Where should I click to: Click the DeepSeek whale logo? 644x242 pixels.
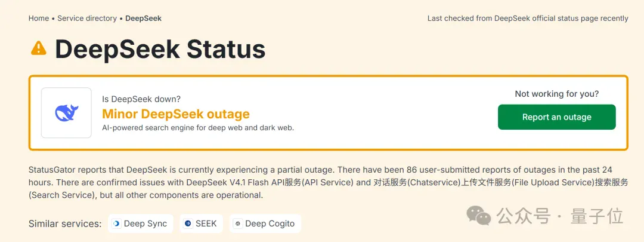click(67, 113)
